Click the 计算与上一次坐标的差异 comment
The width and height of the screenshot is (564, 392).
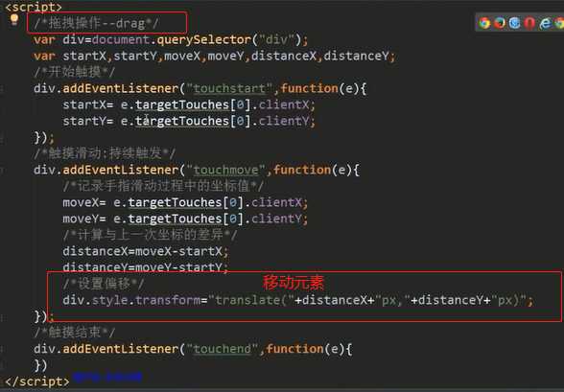(150, 235)
